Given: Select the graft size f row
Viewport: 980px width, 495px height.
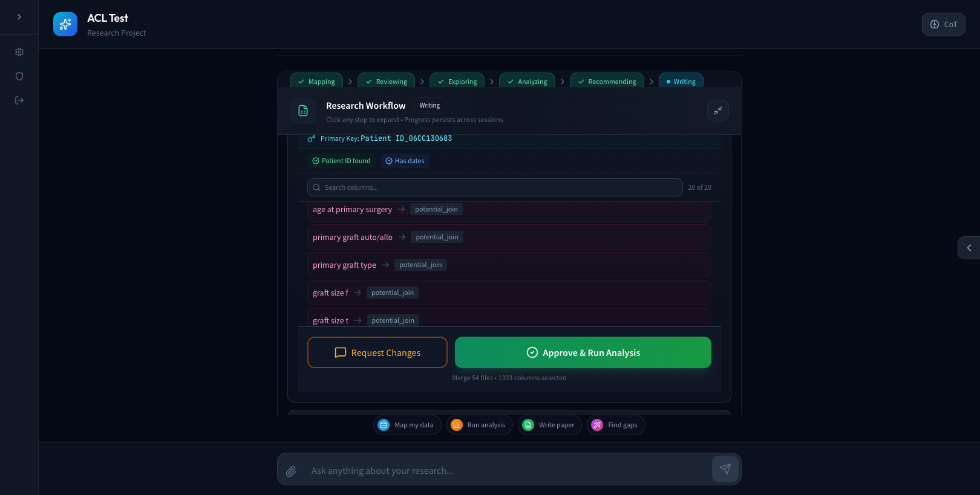Looking at the screenshot, I should [x=509, y=293].
